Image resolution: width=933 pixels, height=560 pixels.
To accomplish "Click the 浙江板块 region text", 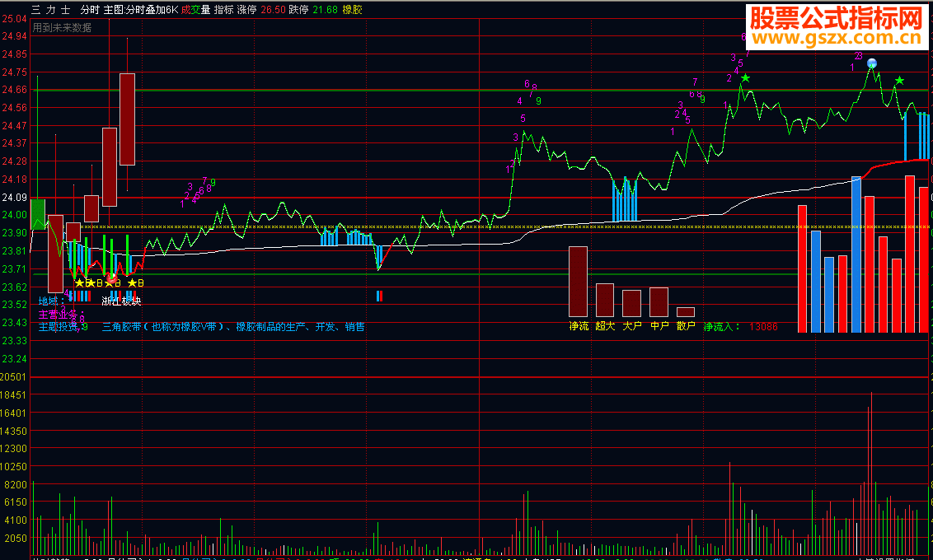I will pyautogui.click(x=121, y=301).
